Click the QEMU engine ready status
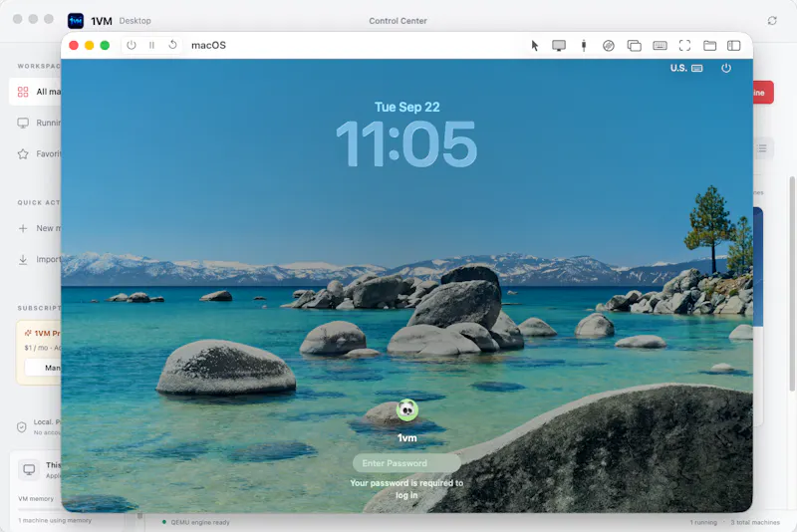The height and width of the screenshot is (532, 797). point(195,522)
